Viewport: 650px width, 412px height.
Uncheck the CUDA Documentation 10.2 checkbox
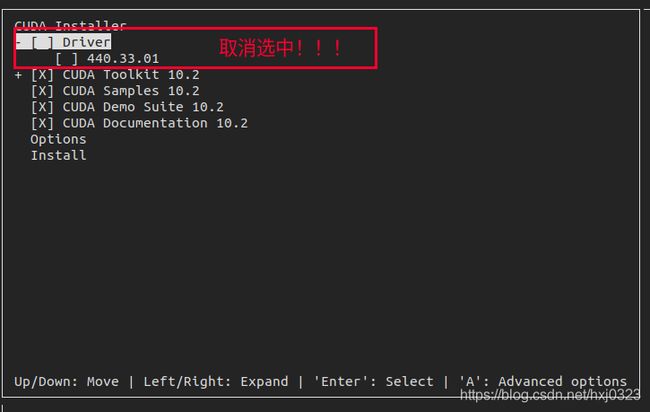coord(42,123)
